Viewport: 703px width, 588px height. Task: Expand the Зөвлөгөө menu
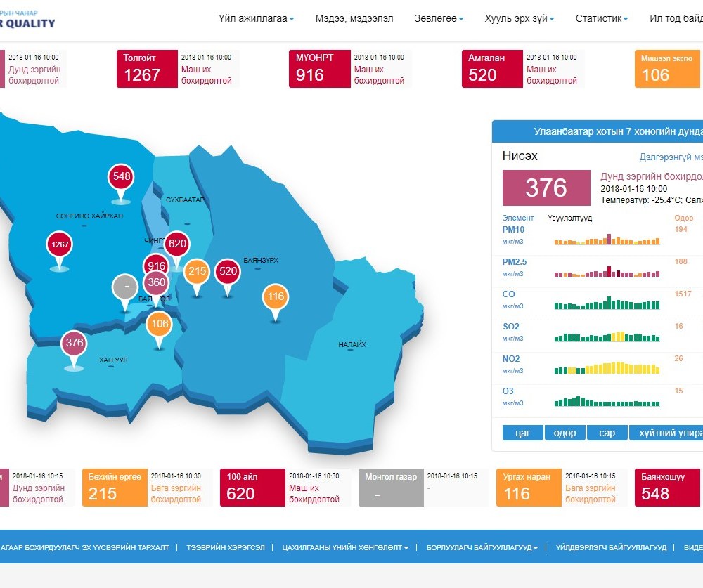(439, 19)
